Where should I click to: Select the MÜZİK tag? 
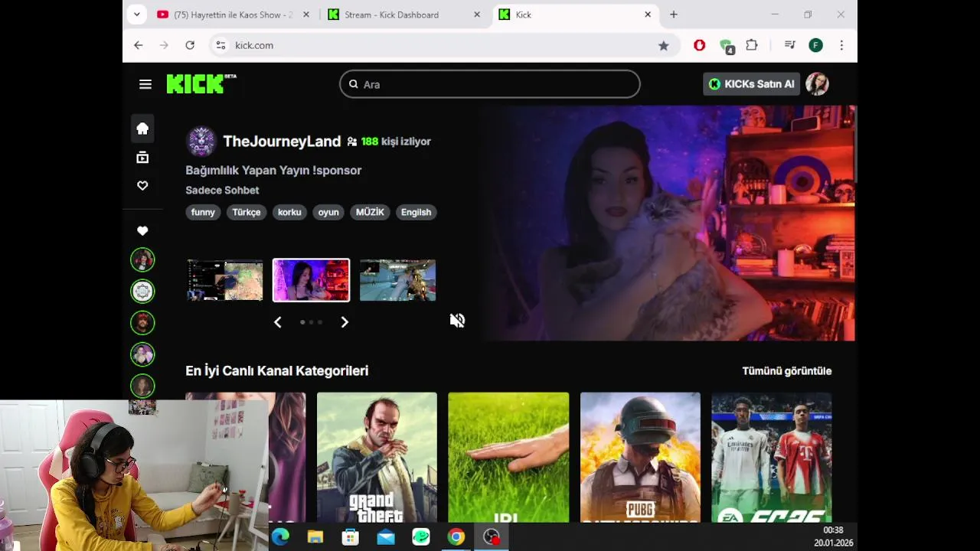click(x=370, y=212)
